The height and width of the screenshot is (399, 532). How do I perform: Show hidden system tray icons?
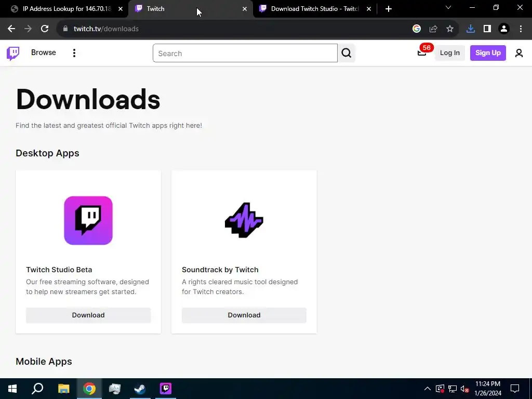[x=428, y=389]
